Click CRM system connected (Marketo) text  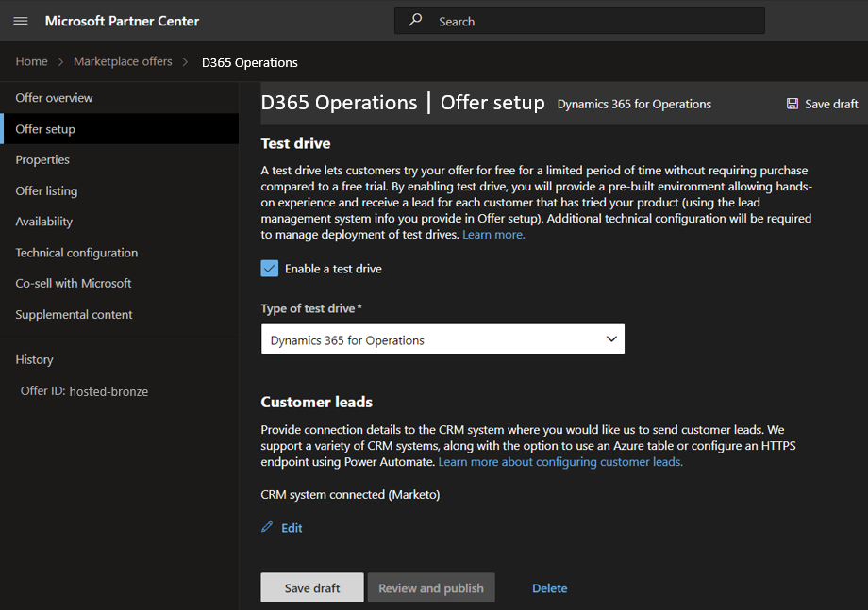point(350,494)
